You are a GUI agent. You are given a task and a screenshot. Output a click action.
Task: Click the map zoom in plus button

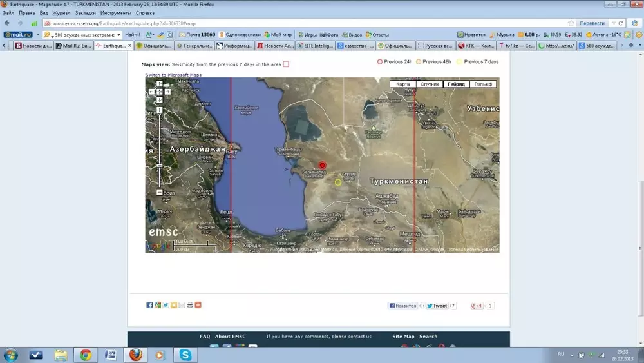pyautogui.click(x=160, y=110)
